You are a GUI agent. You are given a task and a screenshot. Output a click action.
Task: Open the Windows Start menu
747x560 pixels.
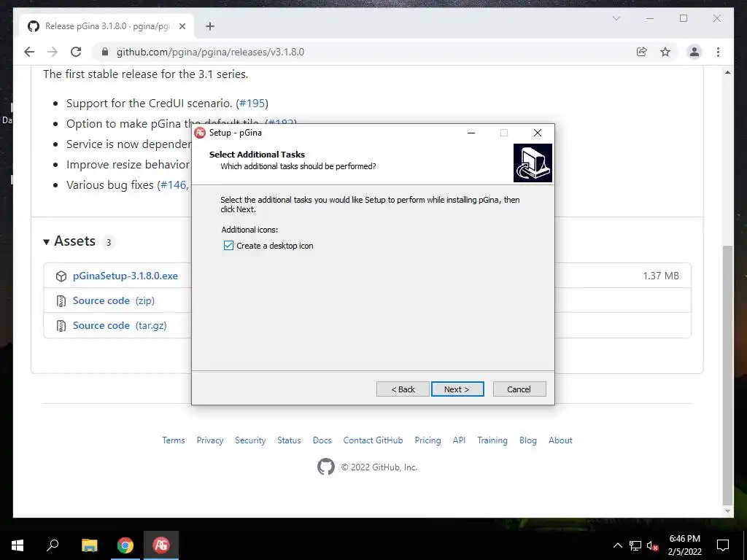coord(18,545)
